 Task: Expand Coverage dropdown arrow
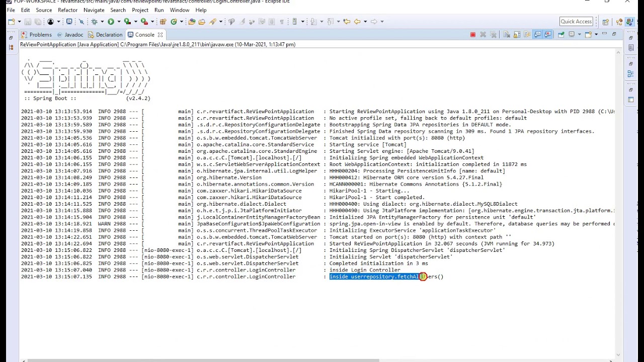coord(136,22)
